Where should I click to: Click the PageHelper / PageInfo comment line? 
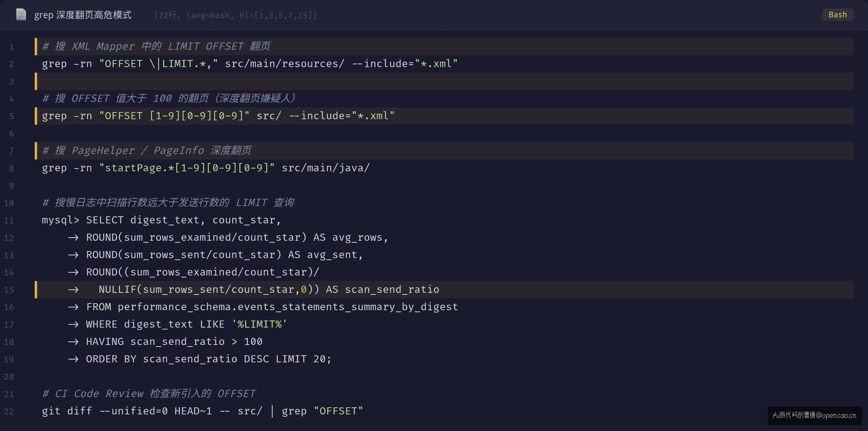pyautogui.click(x=444, y=151)
